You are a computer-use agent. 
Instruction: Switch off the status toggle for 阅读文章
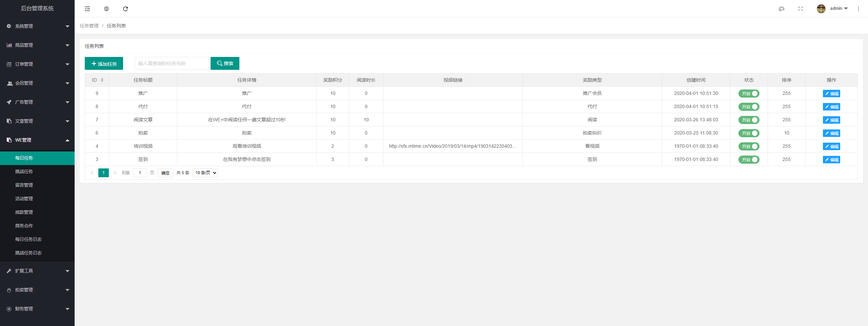tap(749, 120)
